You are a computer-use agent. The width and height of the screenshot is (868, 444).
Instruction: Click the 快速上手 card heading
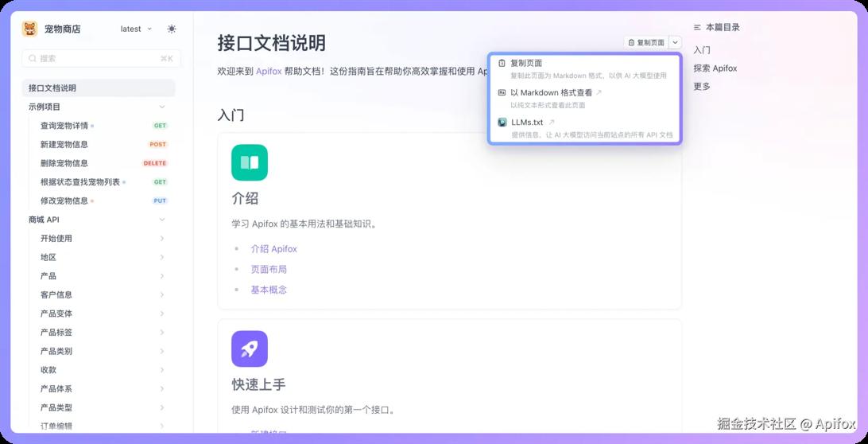point(258,384)
